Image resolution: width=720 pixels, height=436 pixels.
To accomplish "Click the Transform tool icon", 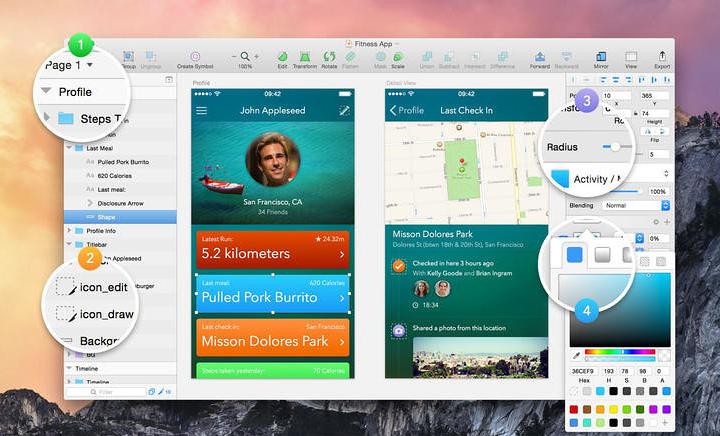I will point(306,55).
